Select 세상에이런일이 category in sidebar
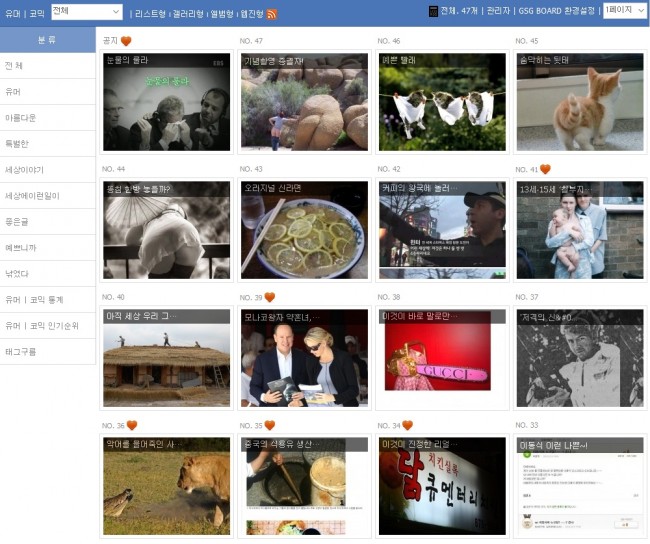This screenshot has width=650, height=544. (x=48, y=196)
